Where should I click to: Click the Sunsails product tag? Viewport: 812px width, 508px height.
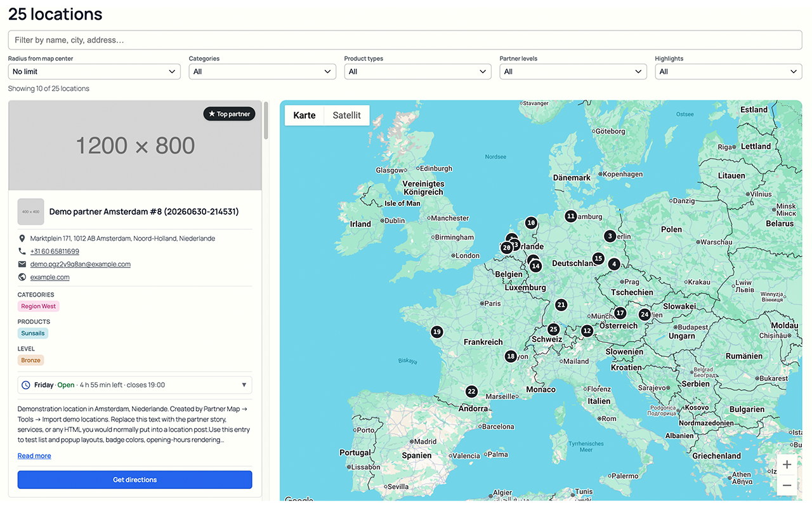[x=33, y=333]
